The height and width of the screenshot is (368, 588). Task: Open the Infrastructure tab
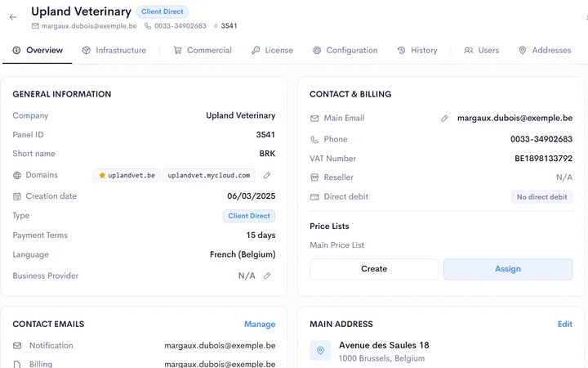tap(114, 51)
